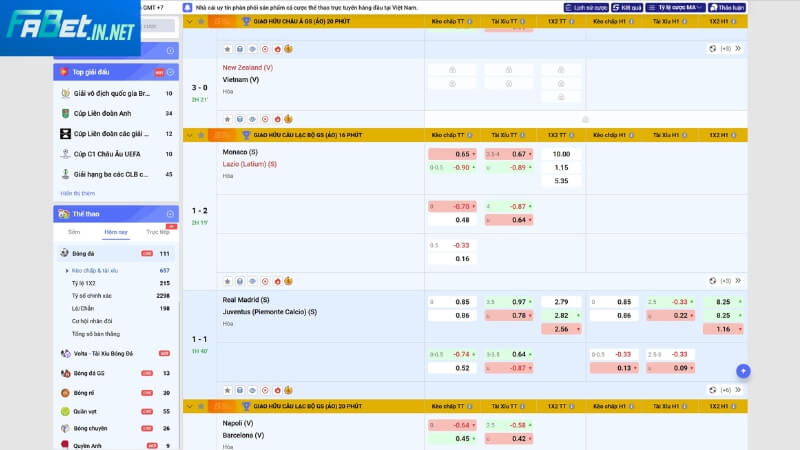Select Bóng đá sport row
The width and height of the screenshot is (800, 450).
pos(117,254)
